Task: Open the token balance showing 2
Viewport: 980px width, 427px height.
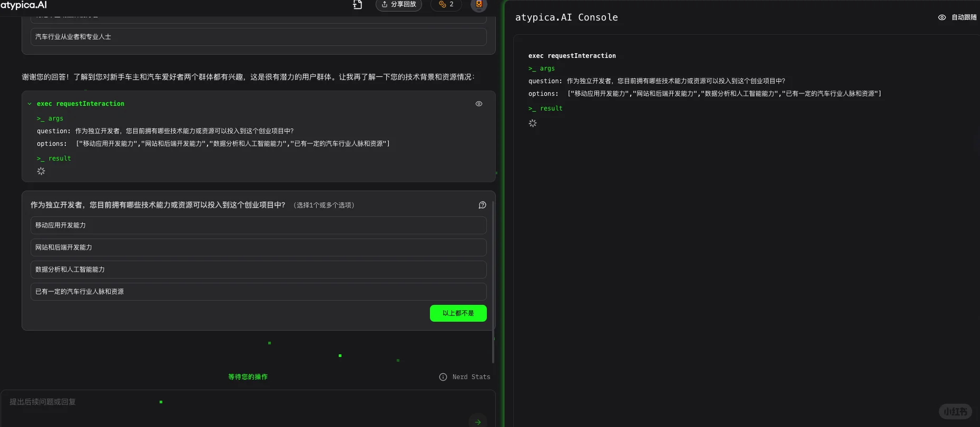Action: pos(446,4)
